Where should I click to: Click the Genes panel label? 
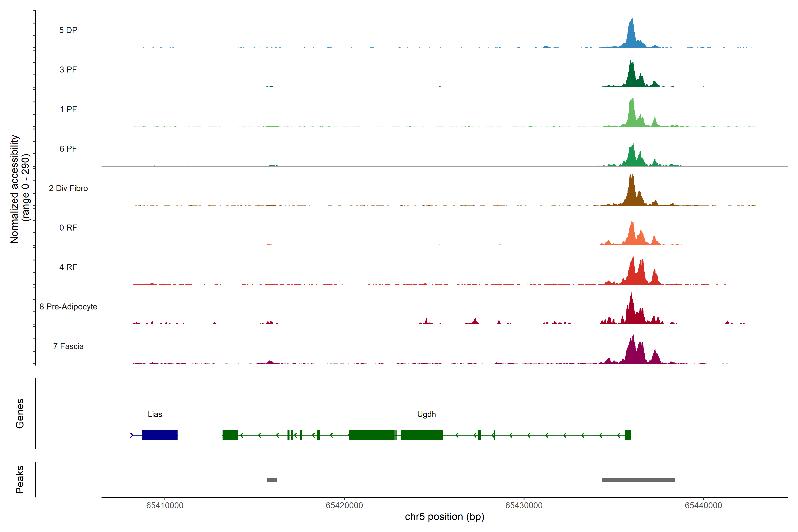(x=20, y=414)
